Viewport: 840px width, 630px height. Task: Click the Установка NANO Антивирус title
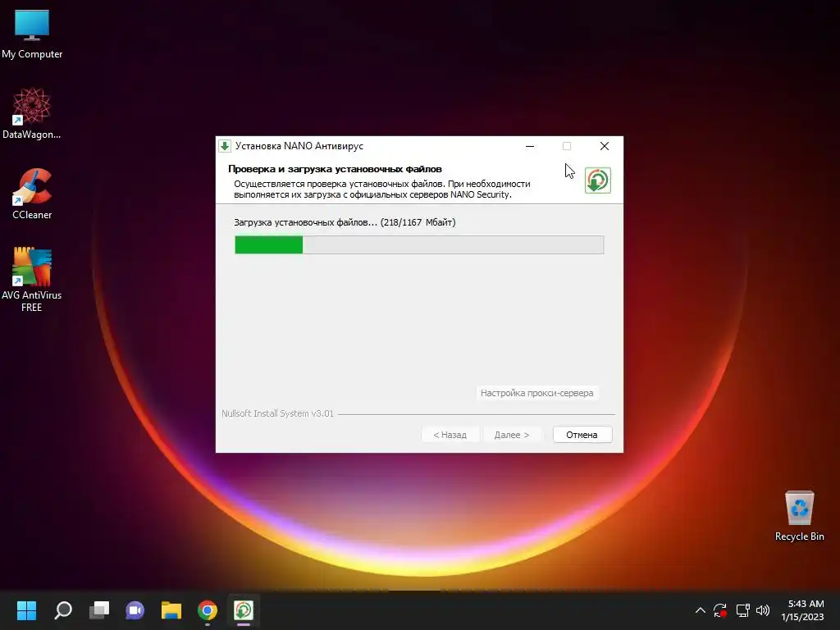pyautogui.click(x=299, y=146)
